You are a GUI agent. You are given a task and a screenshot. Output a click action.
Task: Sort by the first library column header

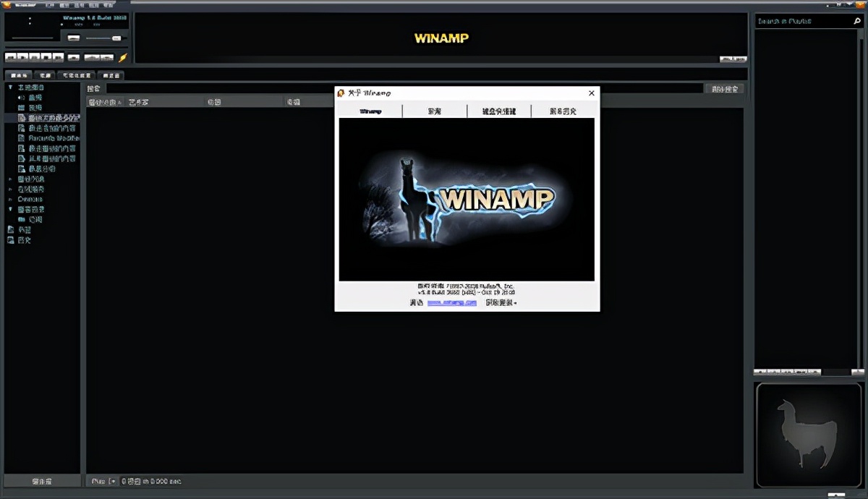[x=106, y=102]
